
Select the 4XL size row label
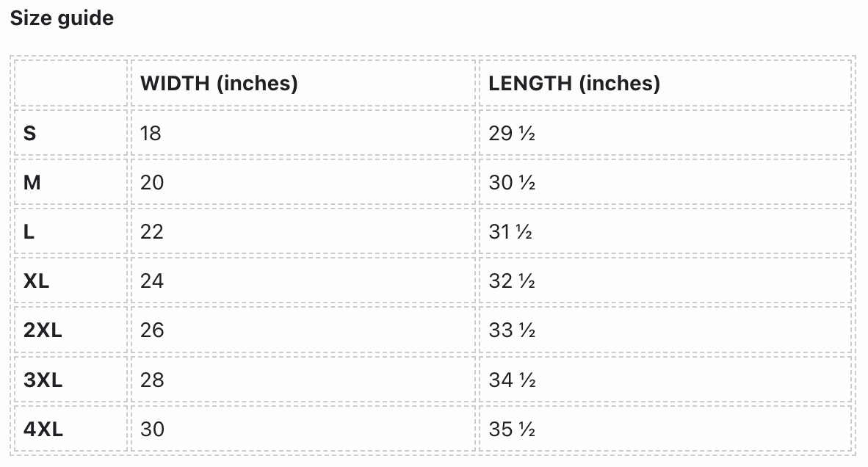pyautogui.click(x=43, y=429)
